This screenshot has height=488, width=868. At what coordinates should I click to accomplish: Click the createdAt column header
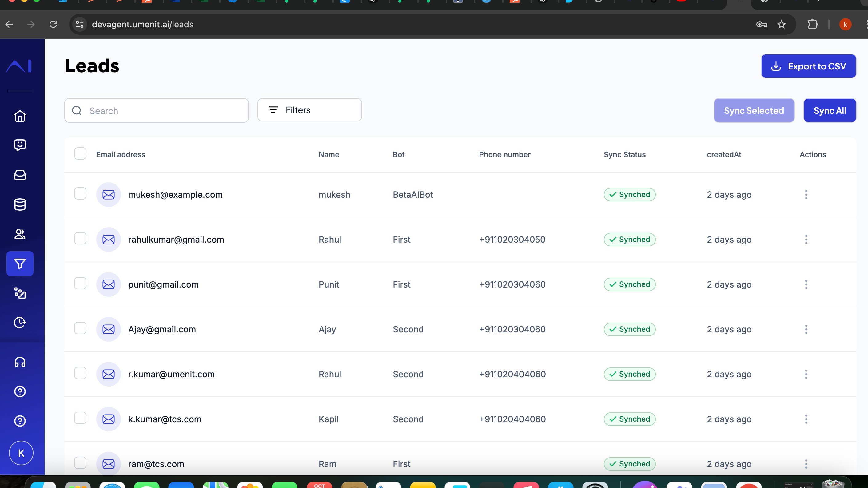point(724,155)
